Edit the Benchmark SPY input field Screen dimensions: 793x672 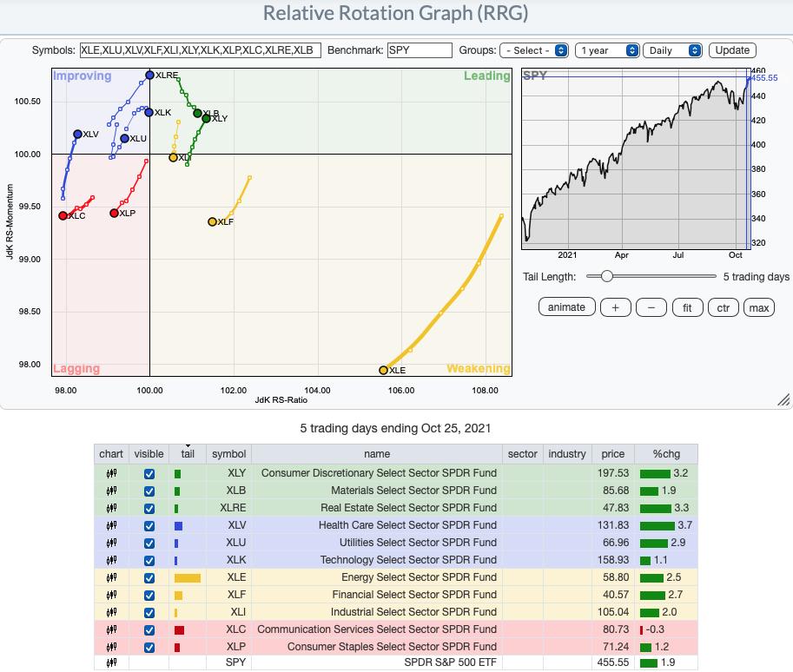(420, 50)
